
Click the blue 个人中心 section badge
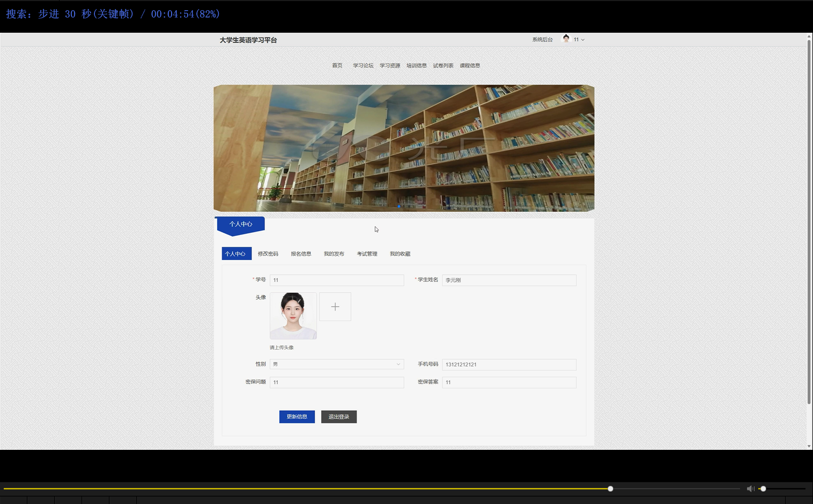(240, 225)
